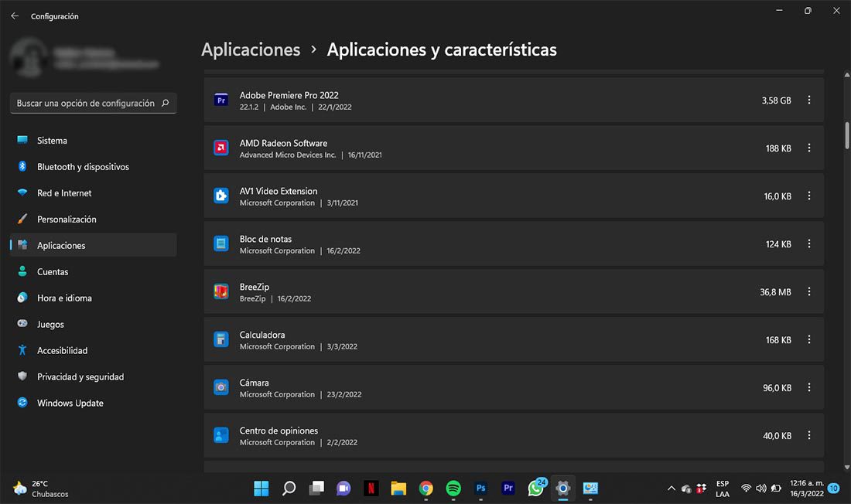Screen dimensions: 851x504
Task: Open taskbar Search
Action: tap(289, 489)
